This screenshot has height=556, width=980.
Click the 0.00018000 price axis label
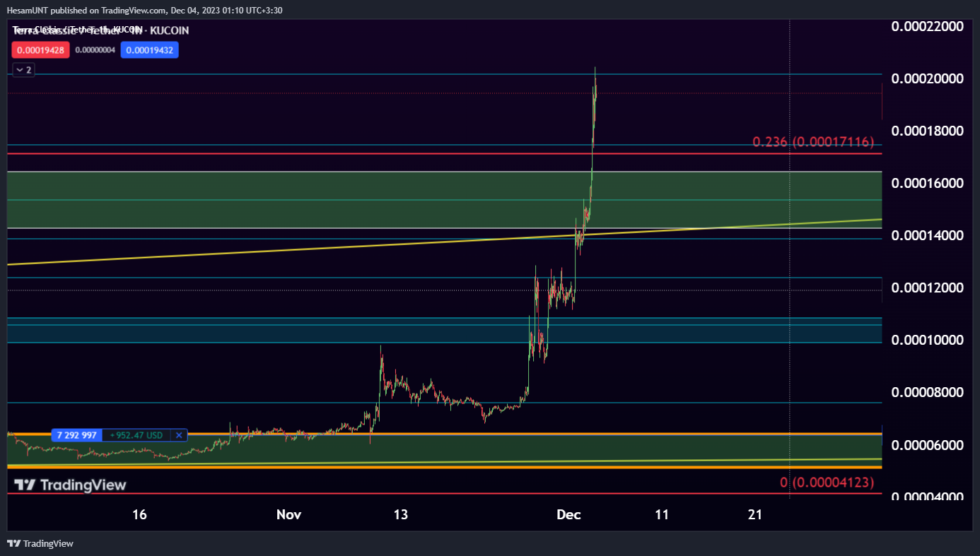927,131
